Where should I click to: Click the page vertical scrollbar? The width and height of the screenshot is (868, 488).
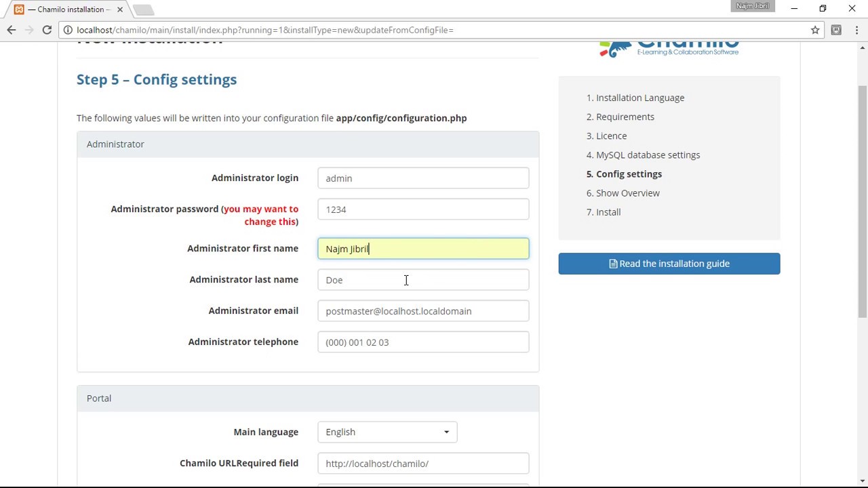[862, 200]
